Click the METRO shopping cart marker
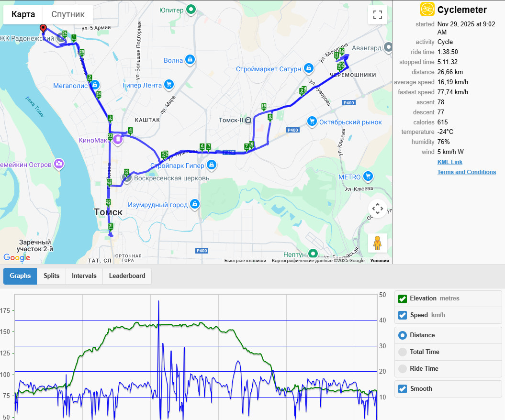 (x=368, y=177)
